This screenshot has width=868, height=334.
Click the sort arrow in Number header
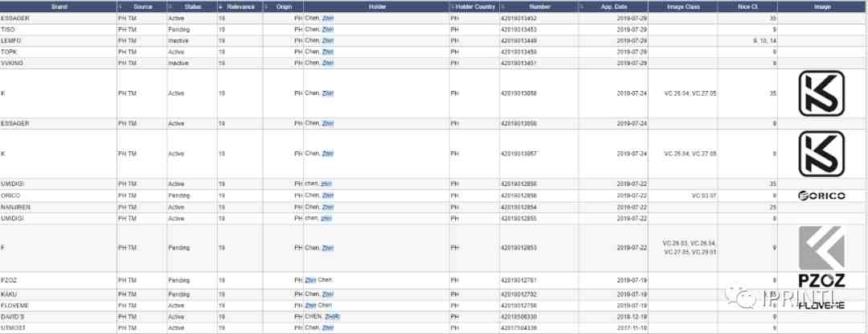[503, 6]
